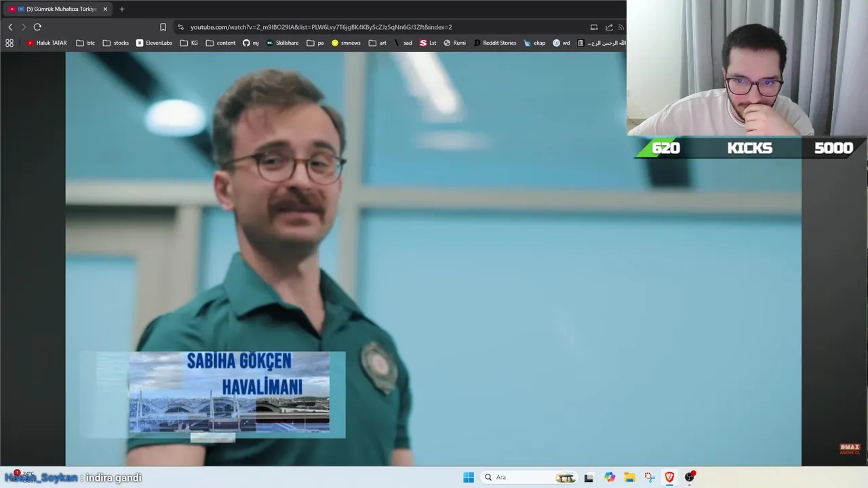The width and height of the screenshot is (868, 488).
Task: Share this page via address bar icon
Action: click(x=609, y=27)
